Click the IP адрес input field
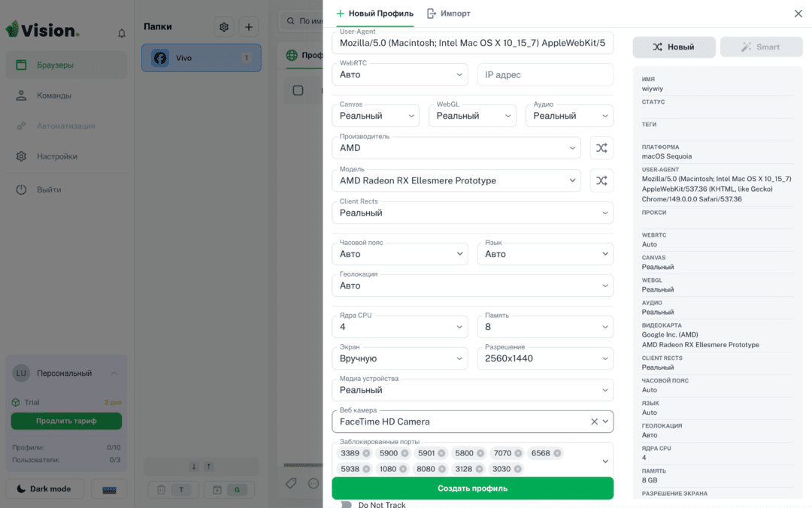The image size is (812, 508). [x=545, y=74]
